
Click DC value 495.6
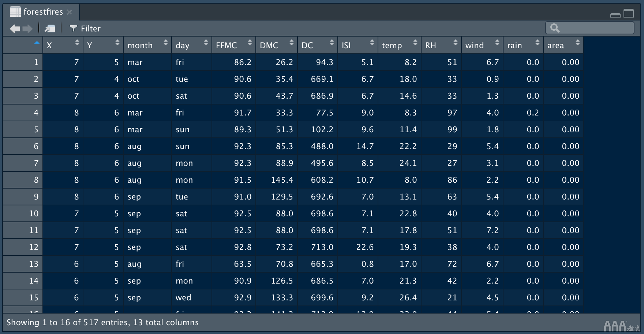coord(322,163)
